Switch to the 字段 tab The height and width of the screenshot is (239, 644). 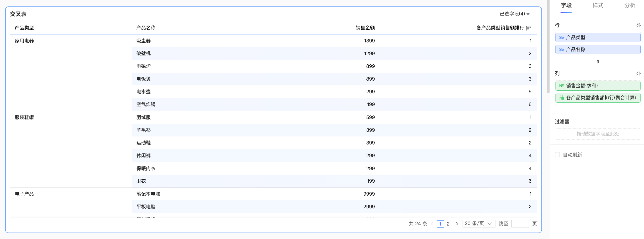(566, 5)
